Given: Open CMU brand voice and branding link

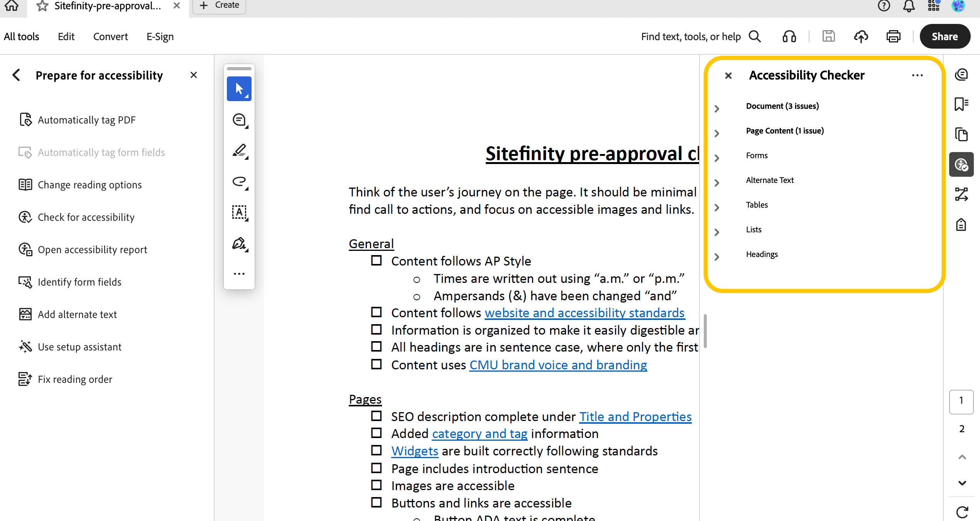Looking at the screenshot, I should pyautogui.click(x=558, y=365).
